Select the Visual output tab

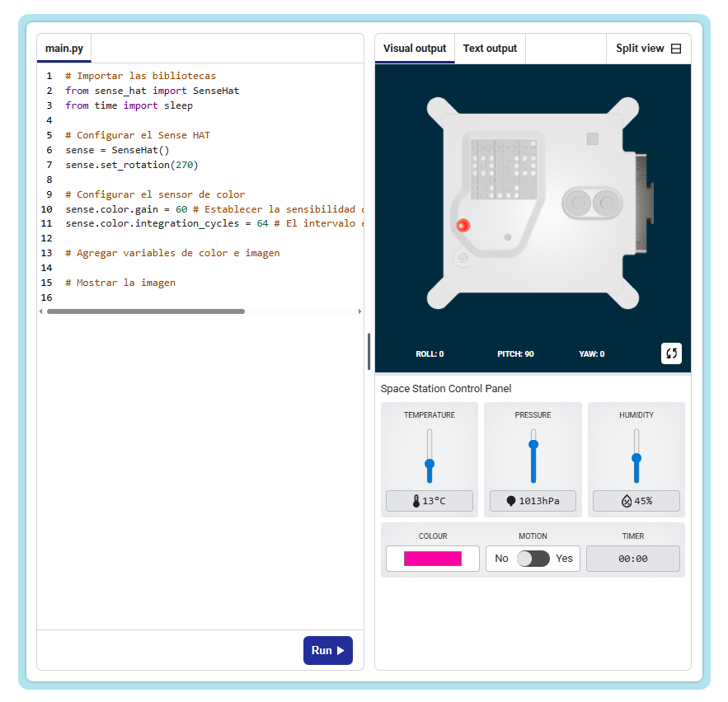click(x=415, y=49)
